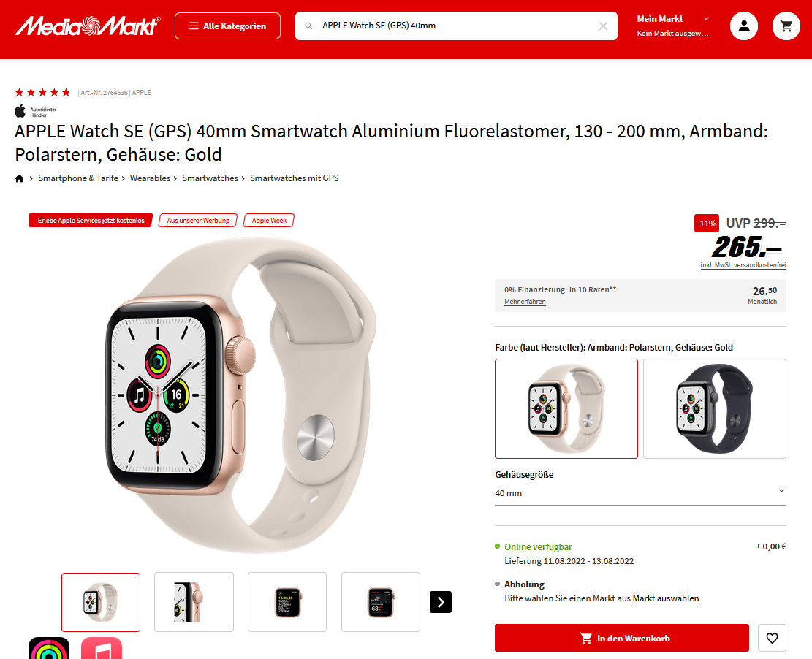Expand the Mein Markt dropdown
Screen dimensions: 812x659
(672, 26)
